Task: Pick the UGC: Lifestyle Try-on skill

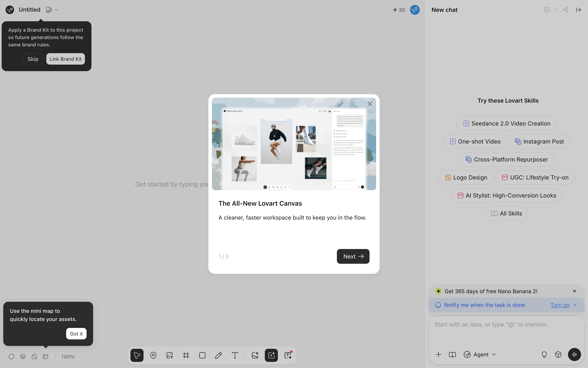Action: tap(535, 177)
